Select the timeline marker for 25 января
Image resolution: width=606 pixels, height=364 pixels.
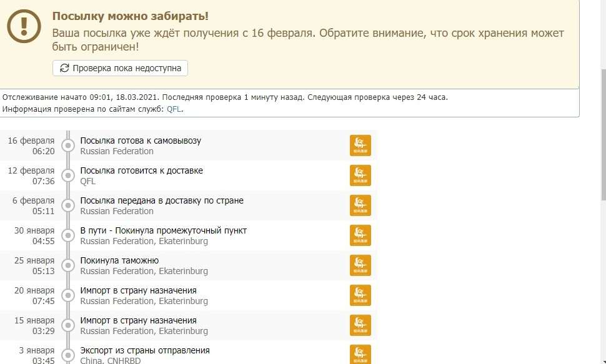(x=69, y=266)
